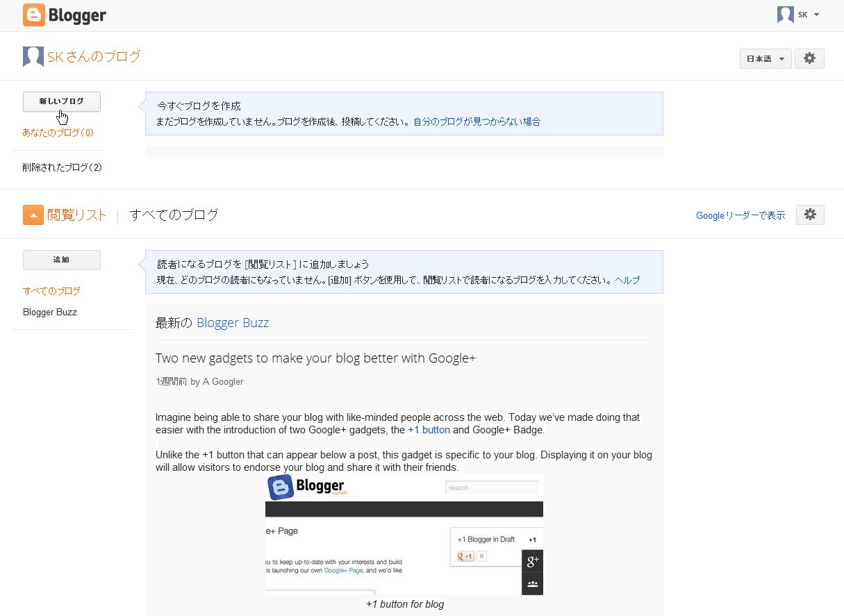This screenshot has width=844, height=616.
Task: Click article title Two new gadgets
Action: pyautogui.click(x=315, y=358)
